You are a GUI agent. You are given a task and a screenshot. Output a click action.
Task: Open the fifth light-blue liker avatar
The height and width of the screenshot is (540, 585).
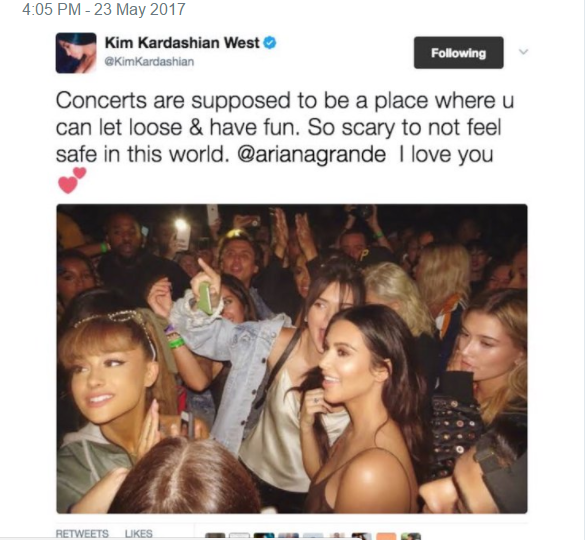(x=313, y=537)
